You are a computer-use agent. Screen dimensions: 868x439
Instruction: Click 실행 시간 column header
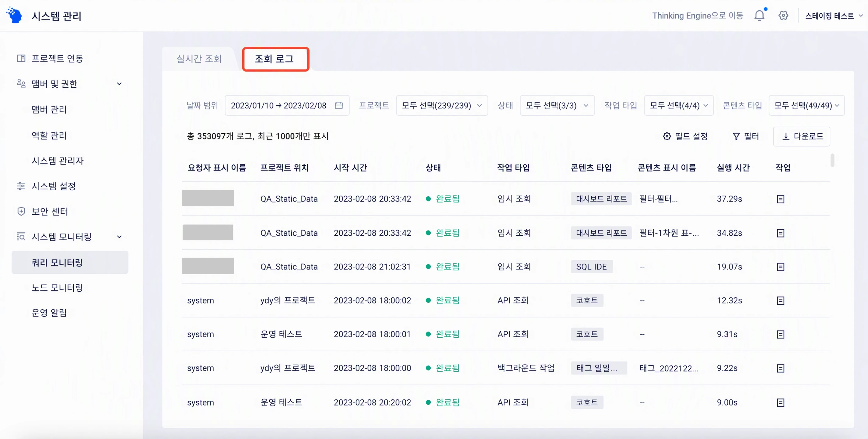point(733,167)
